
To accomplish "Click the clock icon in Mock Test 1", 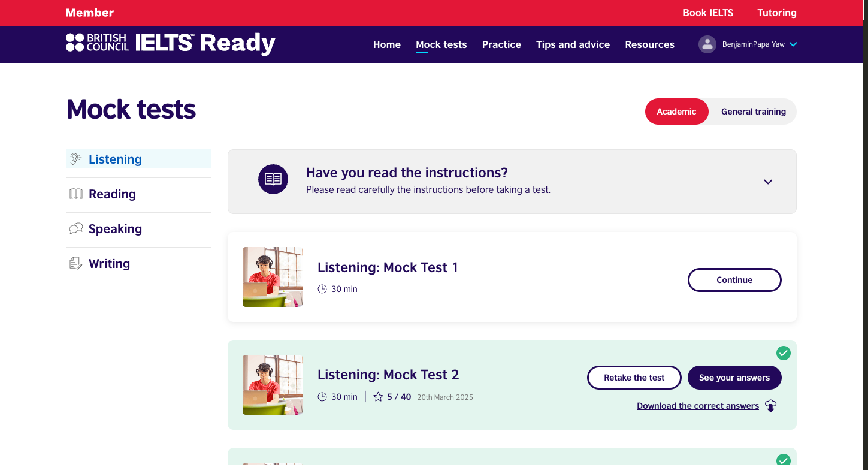I will click(x=322, y=289).
